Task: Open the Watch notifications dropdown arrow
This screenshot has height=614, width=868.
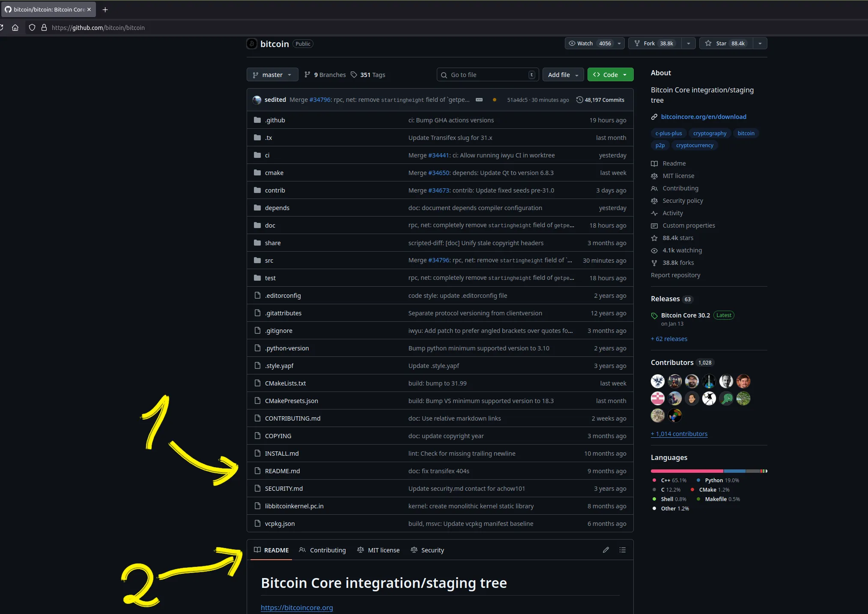Action: pos(619,43)
